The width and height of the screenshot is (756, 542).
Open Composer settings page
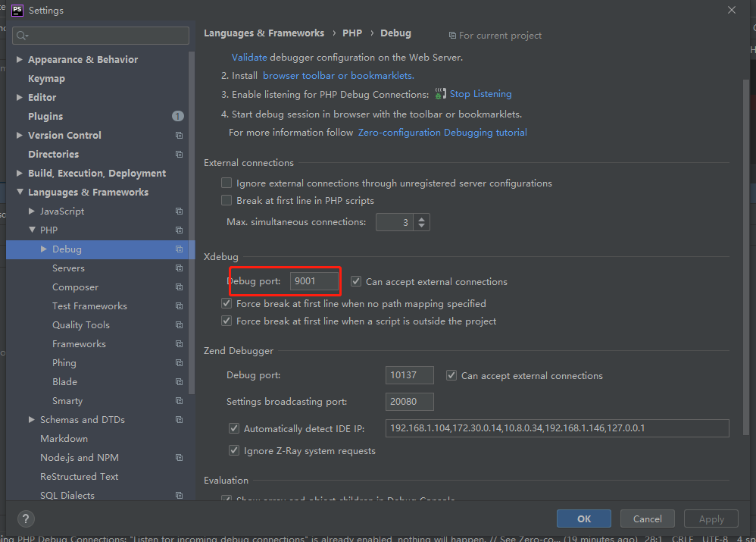pos(75,287)
